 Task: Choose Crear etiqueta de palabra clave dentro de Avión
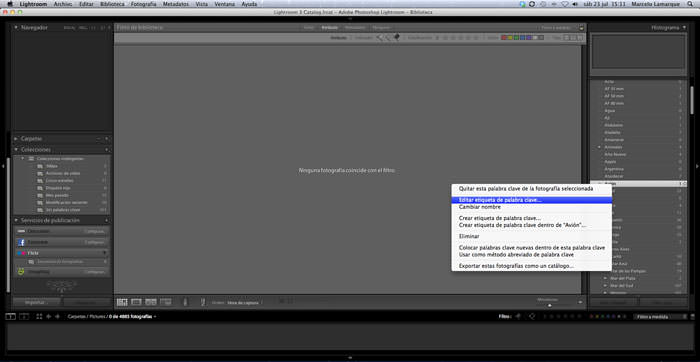(x=522, y=225)
